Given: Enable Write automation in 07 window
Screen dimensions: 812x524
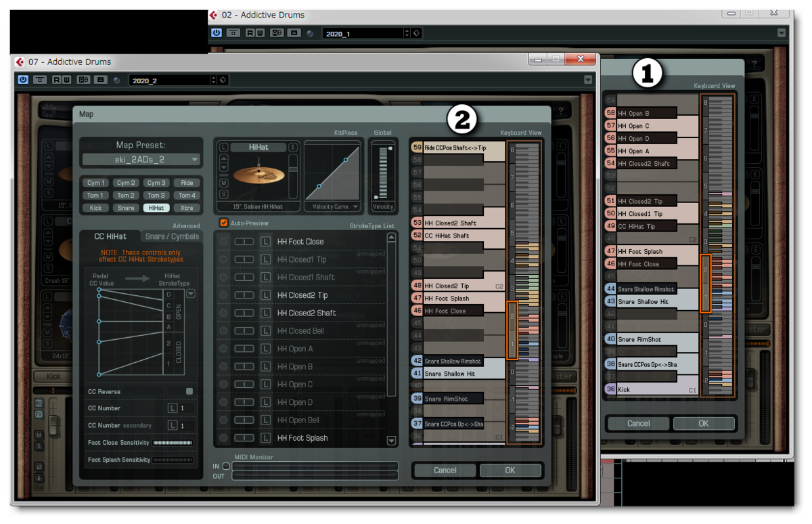Looking at the screenshot, I should [66, 80].
